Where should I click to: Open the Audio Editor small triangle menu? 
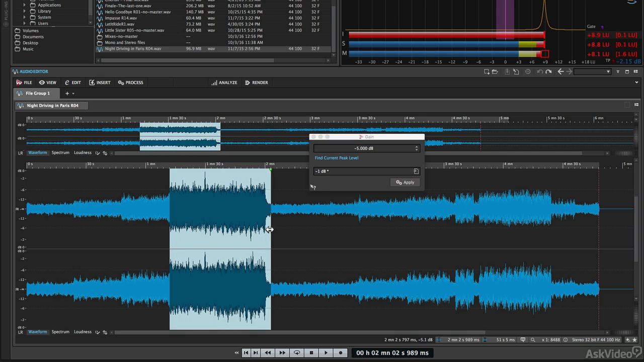(x=619, y=72)
